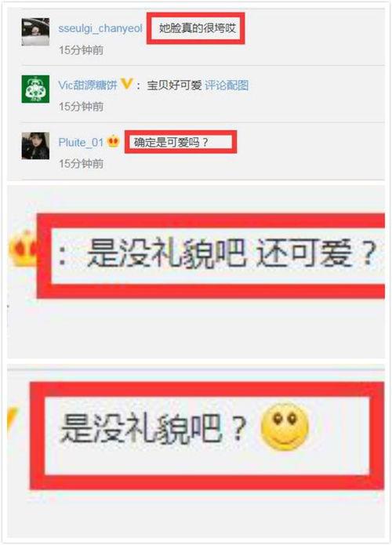Viewport: 392px width, 545px height.
Task: Click the timestamp under Pluite_01's comment
Action: click(x=81, y=163)
